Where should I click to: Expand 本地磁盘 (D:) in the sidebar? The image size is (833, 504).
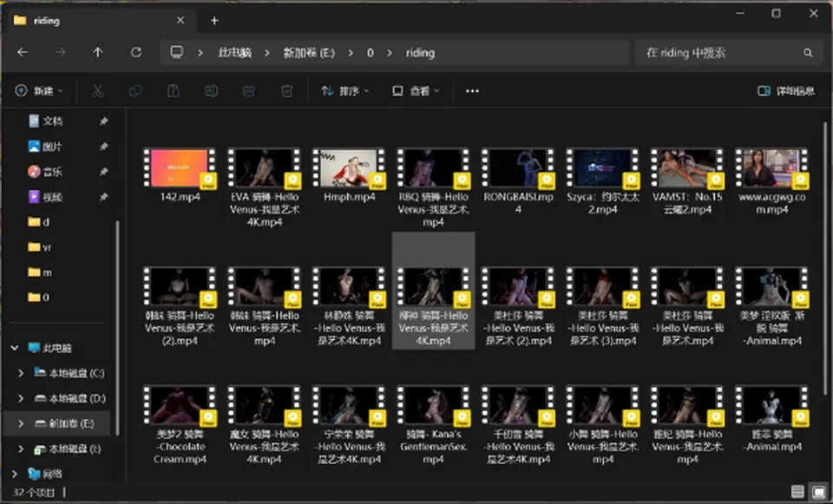pyautogui.click(x=21, y=398)
